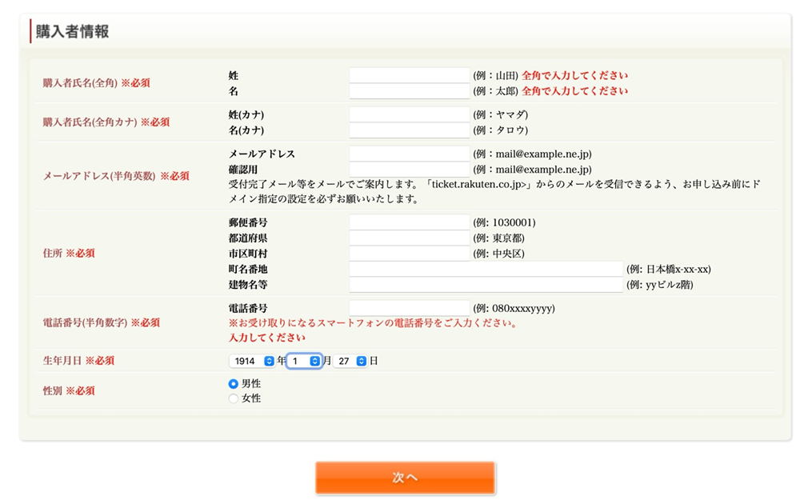The width and height of the screenshot is (812, 504).
Task: Click the 郵便番号 postal code field
Action: point(409,222)
